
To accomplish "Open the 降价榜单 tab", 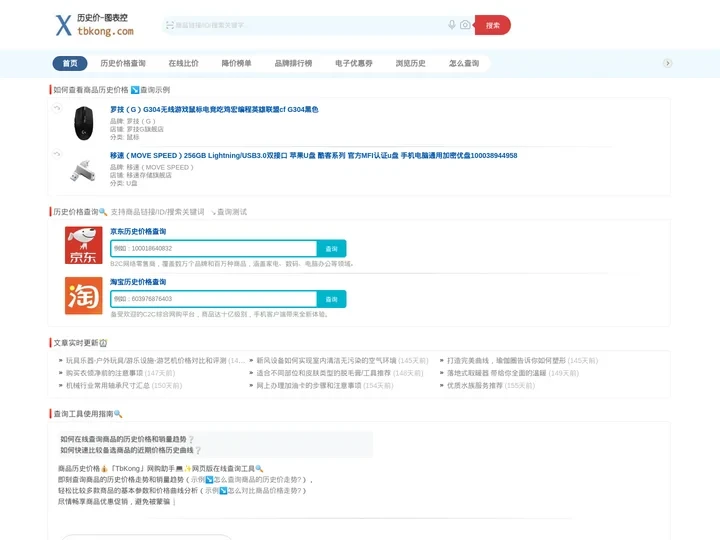I will point(236,63).
